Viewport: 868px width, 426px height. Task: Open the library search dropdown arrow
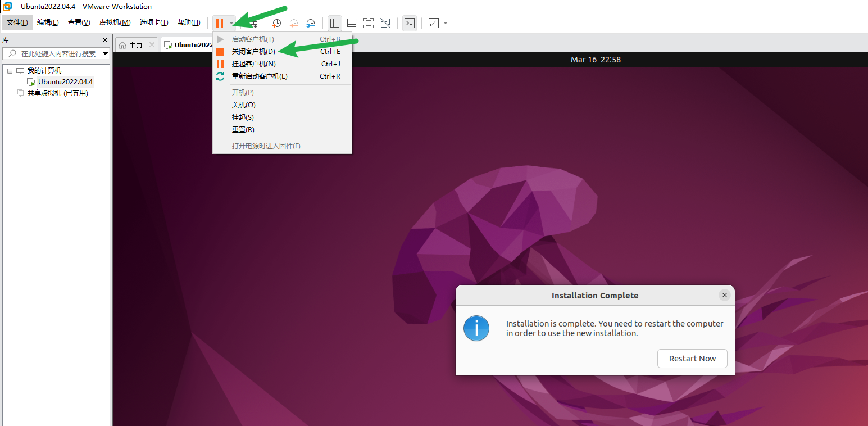point(105,54)
